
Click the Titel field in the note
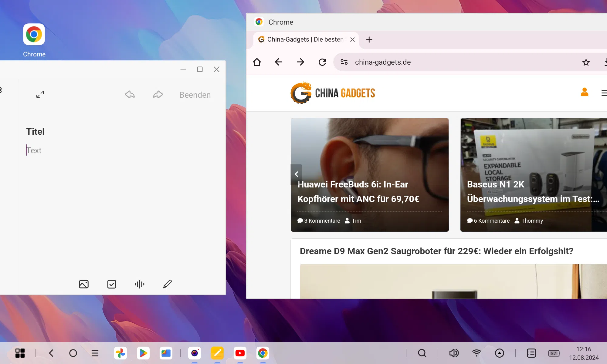point(35,131)
